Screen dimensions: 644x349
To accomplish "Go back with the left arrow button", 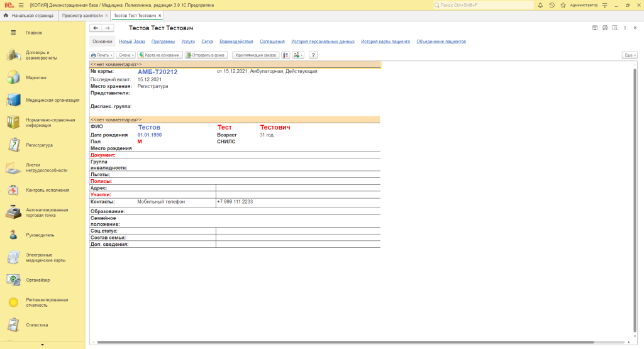I will (x=95, y=28).
